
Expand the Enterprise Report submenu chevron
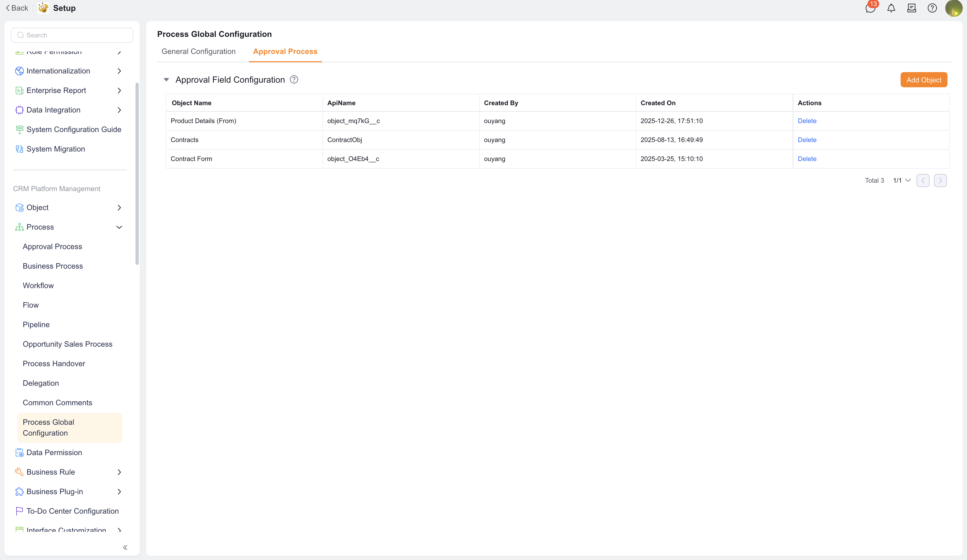tap(119, 91)
